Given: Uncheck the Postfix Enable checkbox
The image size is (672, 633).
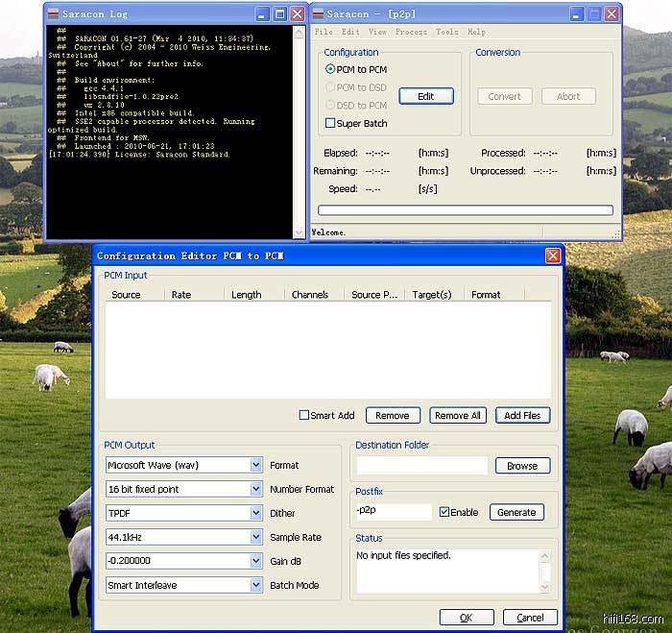Looking at the screenshot, I should tap(444, 512).
